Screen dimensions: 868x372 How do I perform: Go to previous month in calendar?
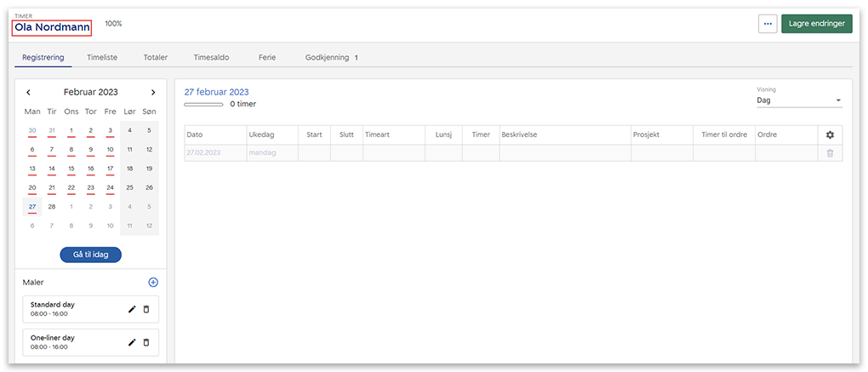pos(28,92)
